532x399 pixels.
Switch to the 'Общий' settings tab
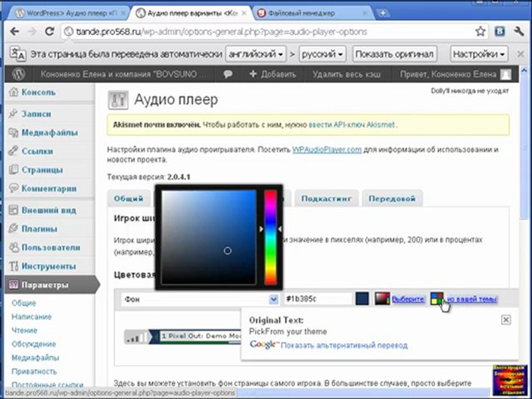click(x=129, y=198)
